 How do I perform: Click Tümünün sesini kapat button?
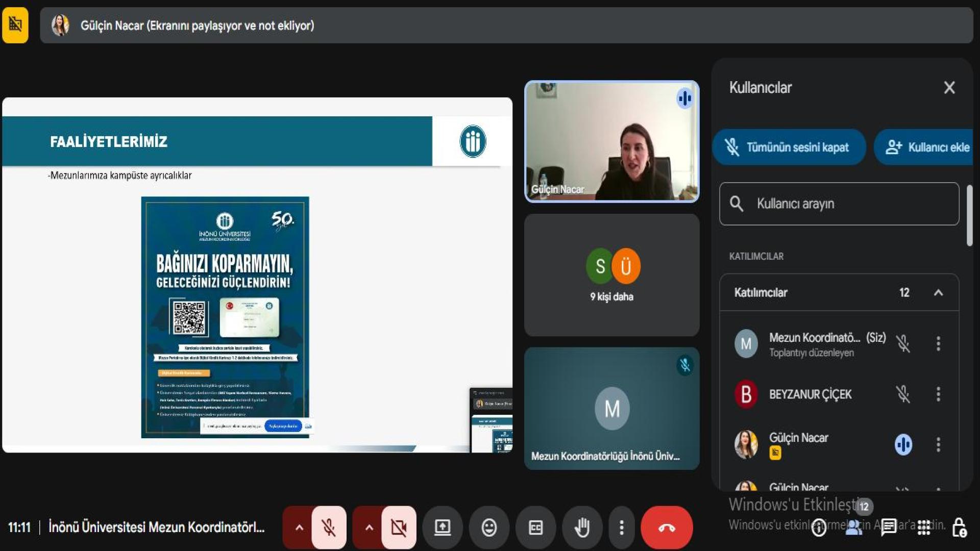tap(789, 147)
